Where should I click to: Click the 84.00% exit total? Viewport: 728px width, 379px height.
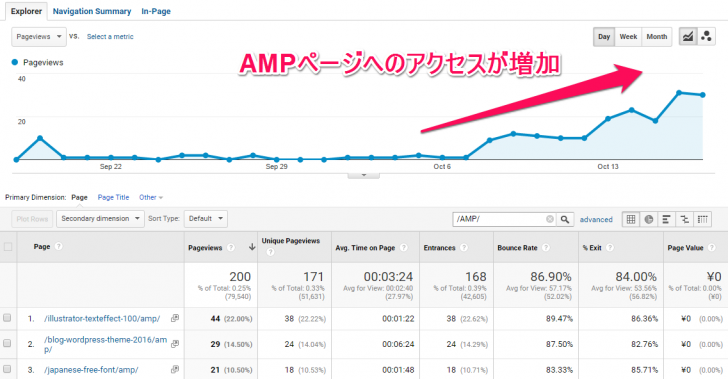pos(636,277)
